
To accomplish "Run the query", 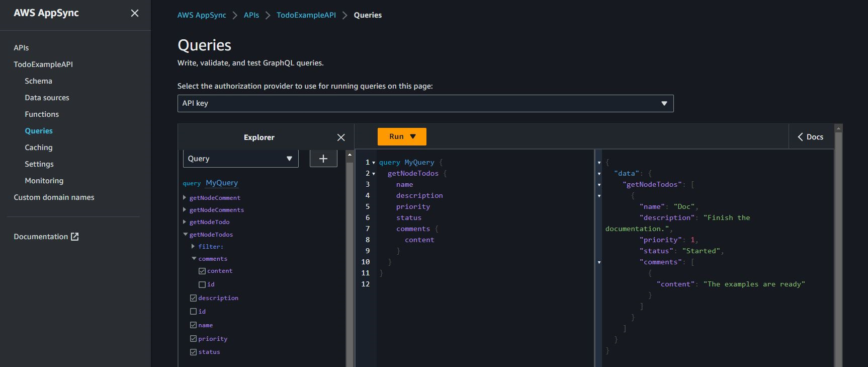I will pyautogui.click(x=396, y=136).
